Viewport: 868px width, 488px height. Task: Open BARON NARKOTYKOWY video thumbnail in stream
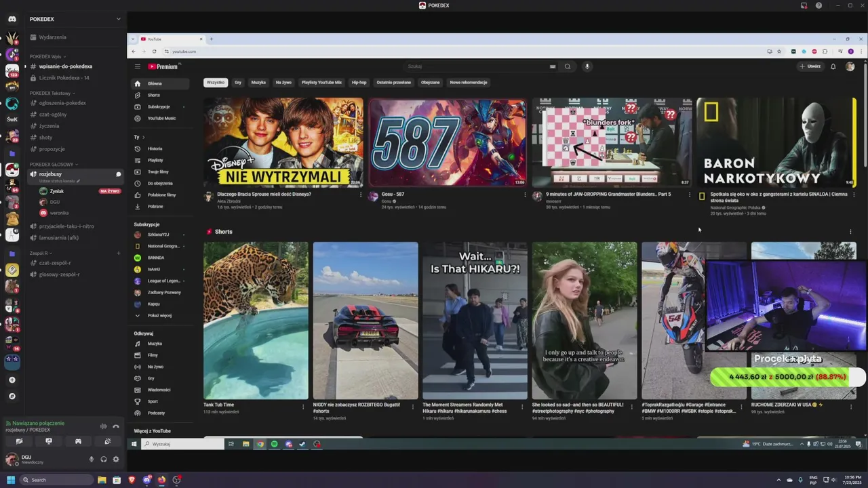[x=776, y=142]
